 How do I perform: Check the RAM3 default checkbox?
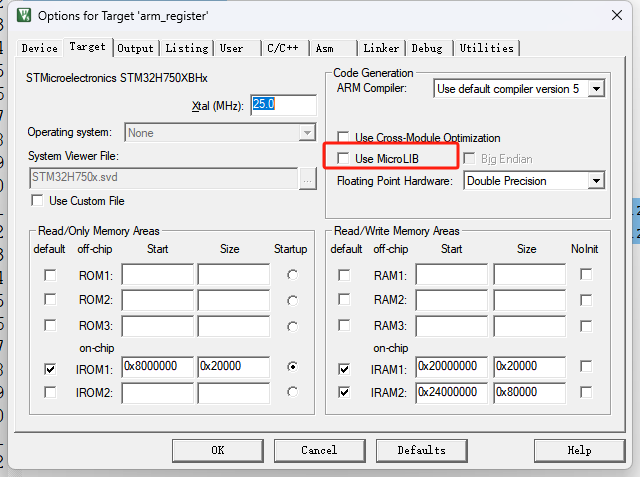(x=344, y=325)
